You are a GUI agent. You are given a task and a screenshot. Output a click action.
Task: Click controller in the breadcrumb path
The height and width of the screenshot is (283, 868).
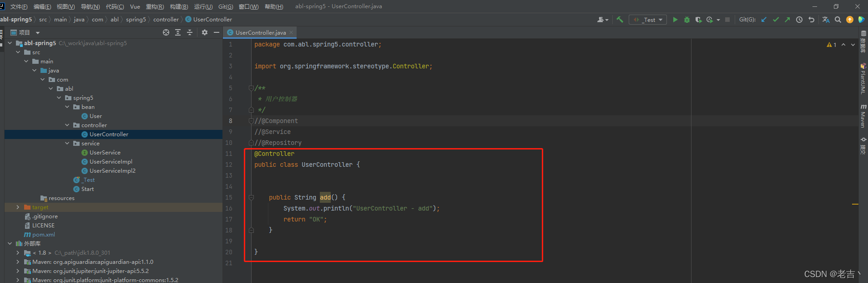click(x=166, y=20)
